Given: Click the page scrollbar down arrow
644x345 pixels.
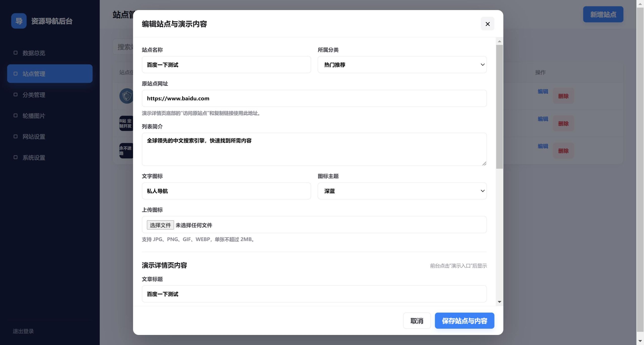Looking at the screenshot, I should pyautogui.click(x=640, y=341).
